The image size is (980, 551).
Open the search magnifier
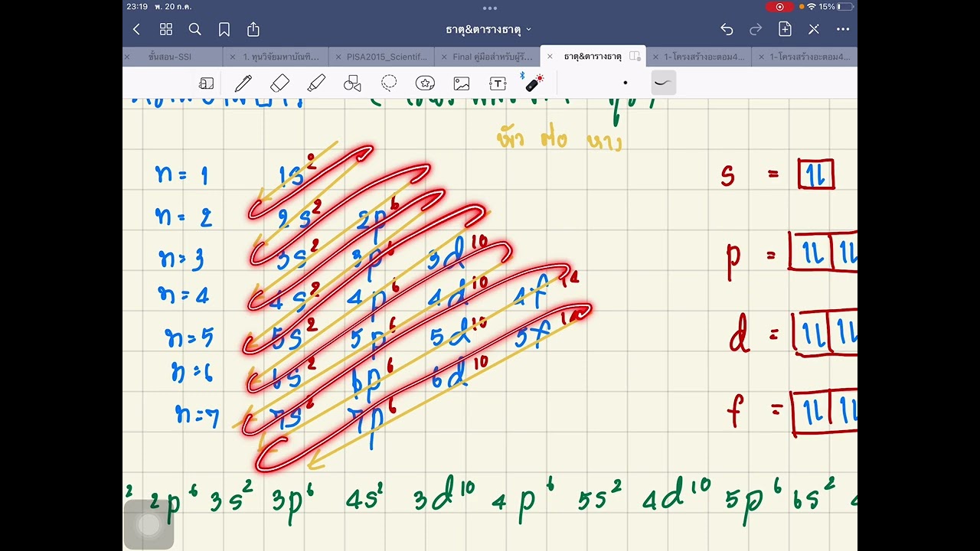pos(195,29)
